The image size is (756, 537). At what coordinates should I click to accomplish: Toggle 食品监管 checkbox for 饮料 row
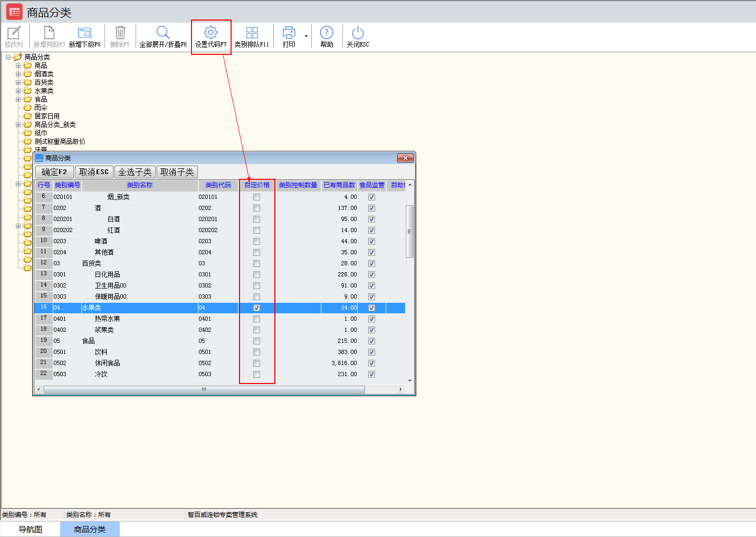click(x=371, y=352)
